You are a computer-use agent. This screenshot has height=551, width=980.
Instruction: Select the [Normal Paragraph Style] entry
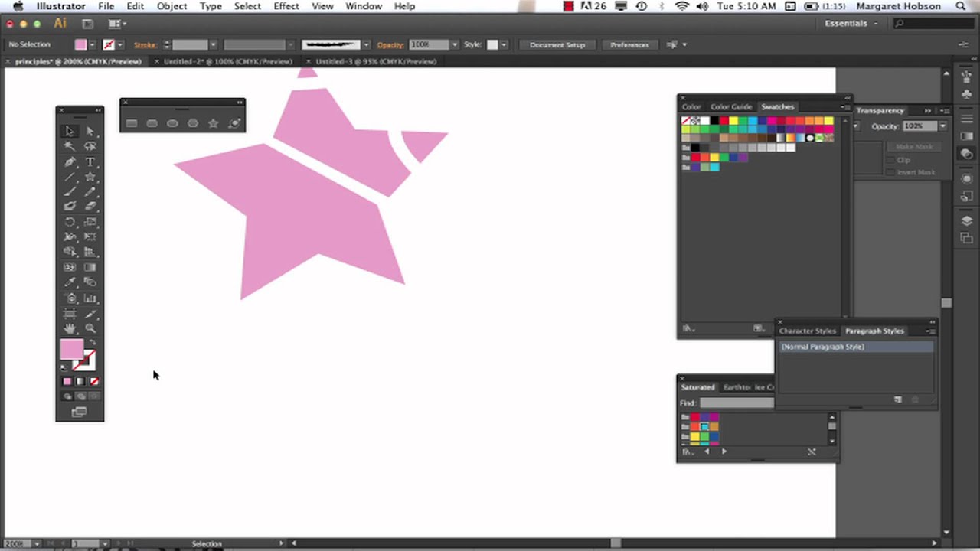pyautogui.click(x=856, y=347)
